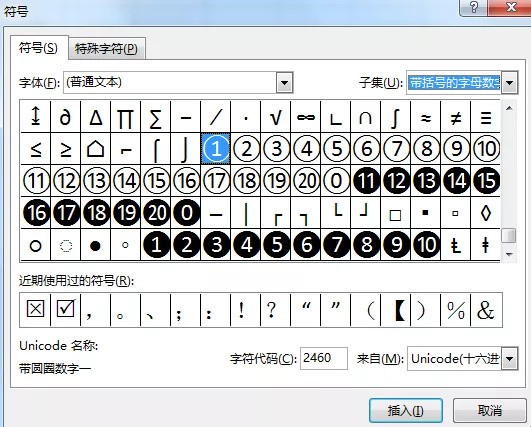
Task: Choose the white circled number 20
Action: 305,180
